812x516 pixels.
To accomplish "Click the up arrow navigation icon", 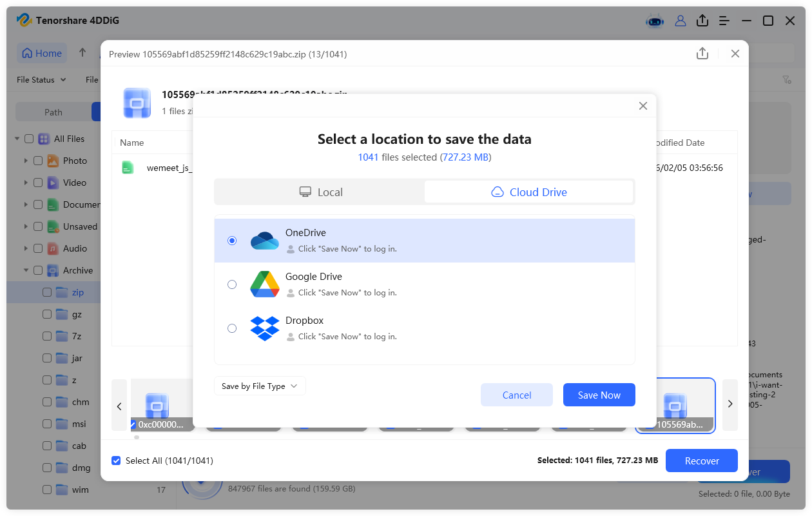I will [x=82, y=53].
